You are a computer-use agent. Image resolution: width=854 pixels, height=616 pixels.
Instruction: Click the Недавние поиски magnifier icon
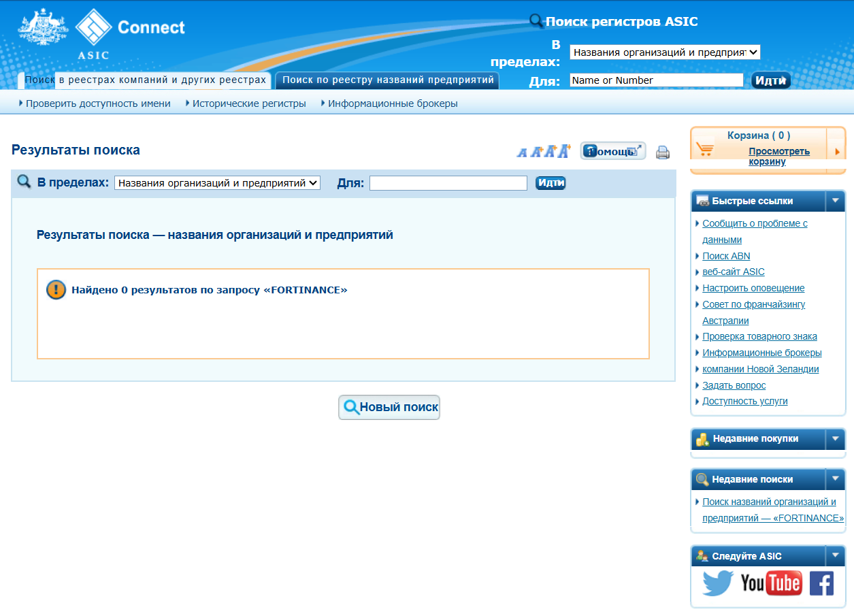coord(702,480)
